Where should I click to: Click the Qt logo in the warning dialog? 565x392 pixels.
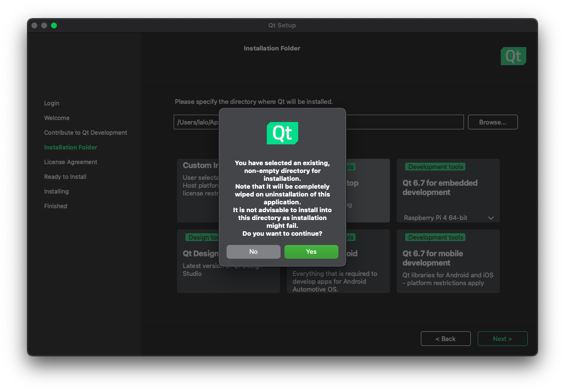pyautogui.click(x=282, y=133)
